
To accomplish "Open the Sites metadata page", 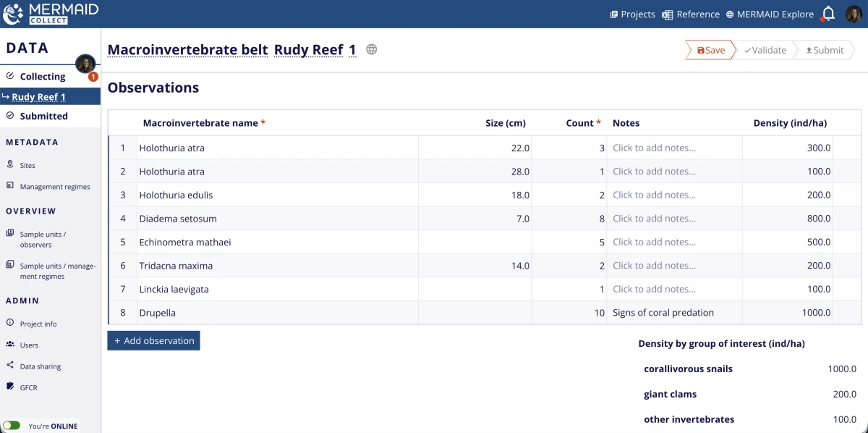I will click(27, 165).
